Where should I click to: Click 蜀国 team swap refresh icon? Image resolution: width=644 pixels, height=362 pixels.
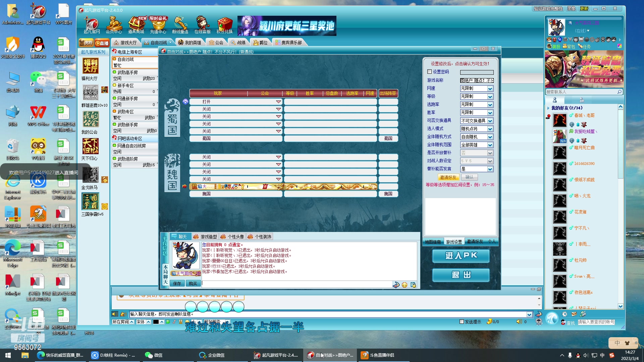point(185,102)
